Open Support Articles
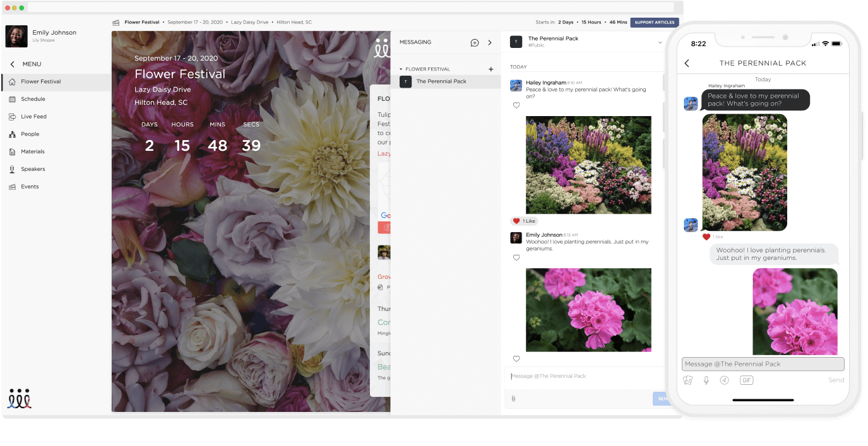Image resolution: width=868 pixels, height=446 pixels. point(655,23)
